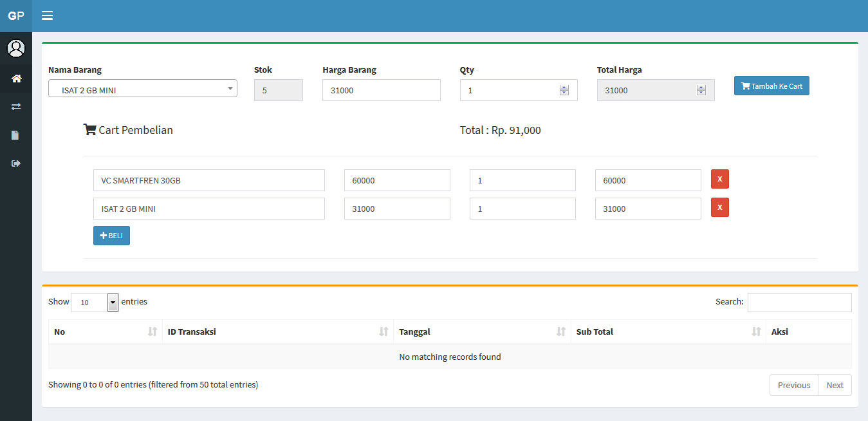
Task: Remove ISAT 2 GB MINI using its red X
Action: pyautogui.click(x=719, y=207)
